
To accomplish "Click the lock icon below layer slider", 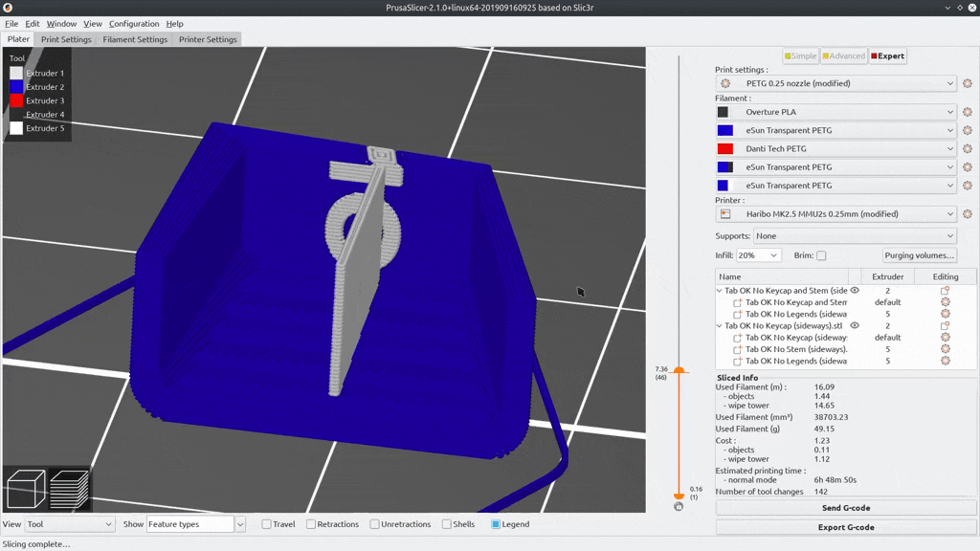I will point(679,507).
